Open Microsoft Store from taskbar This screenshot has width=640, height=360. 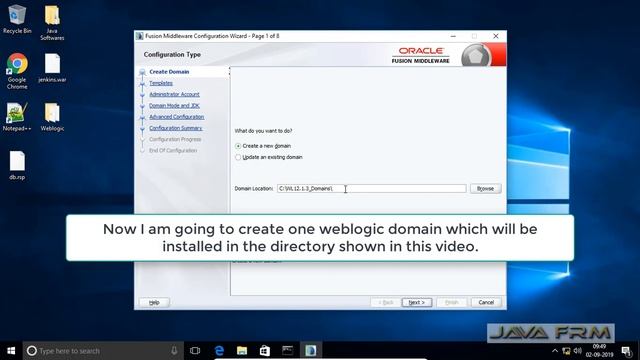pos(265,351)
